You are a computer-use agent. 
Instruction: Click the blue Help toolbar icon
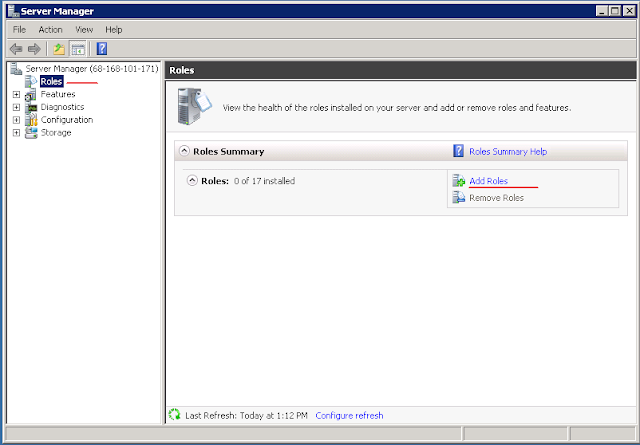(102, 49)
